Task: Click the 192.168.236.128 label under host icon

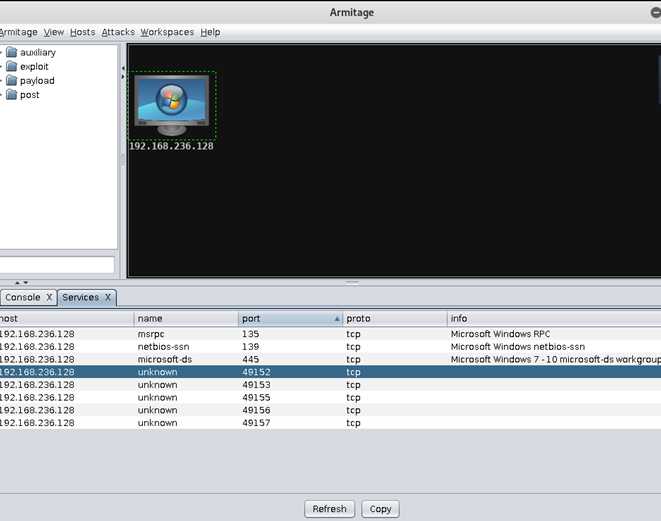Action: (171, 146)
